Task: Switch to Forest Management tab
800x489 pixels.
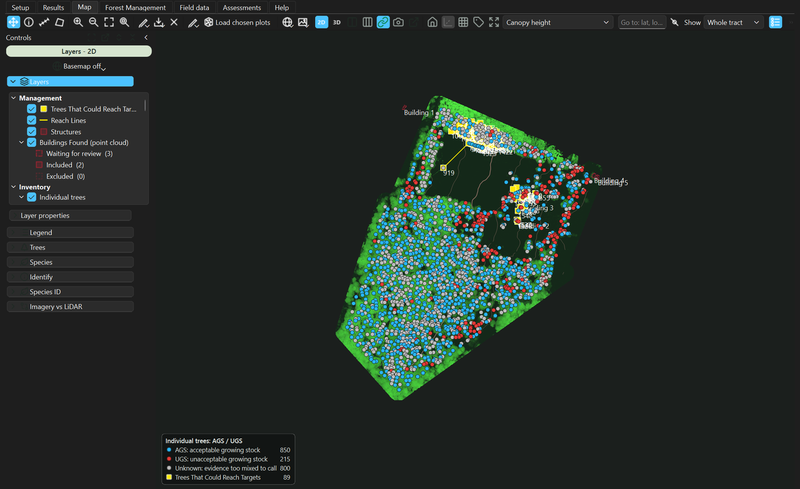Action: (x=135, y=8)
